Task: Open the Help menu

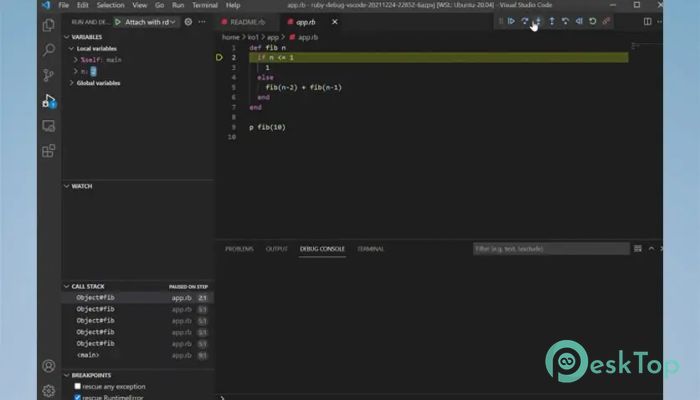Action: click(233, 5)
